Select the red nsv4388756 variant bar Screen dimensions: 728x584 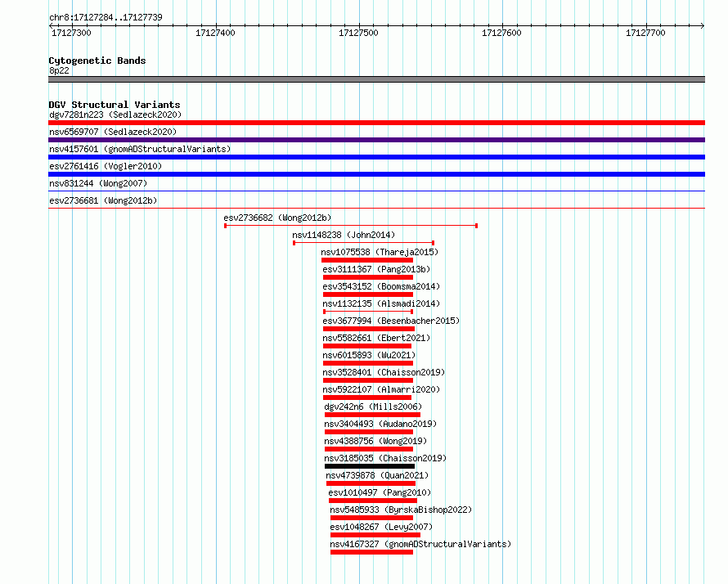pyautogui.click(x=369, y=449)
